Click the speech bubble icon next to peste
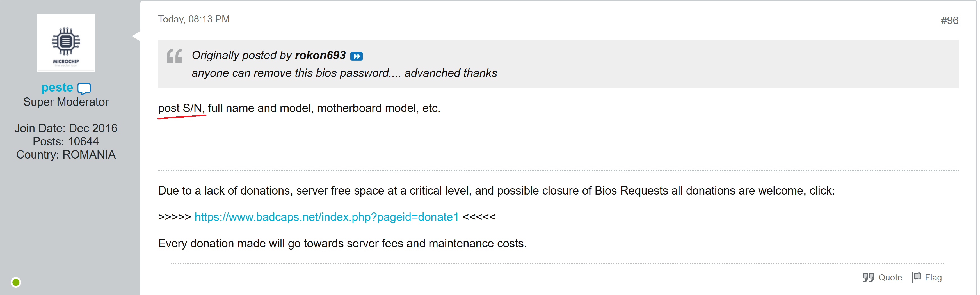980x295 pixels. 84,89
